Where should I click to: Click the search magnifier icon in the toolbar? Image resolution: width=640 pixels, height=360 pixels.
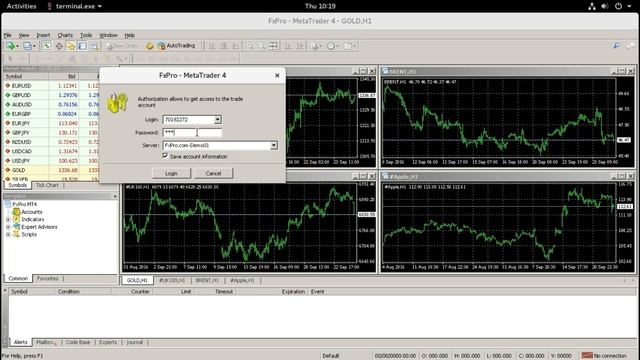click(x=616, y=46)
